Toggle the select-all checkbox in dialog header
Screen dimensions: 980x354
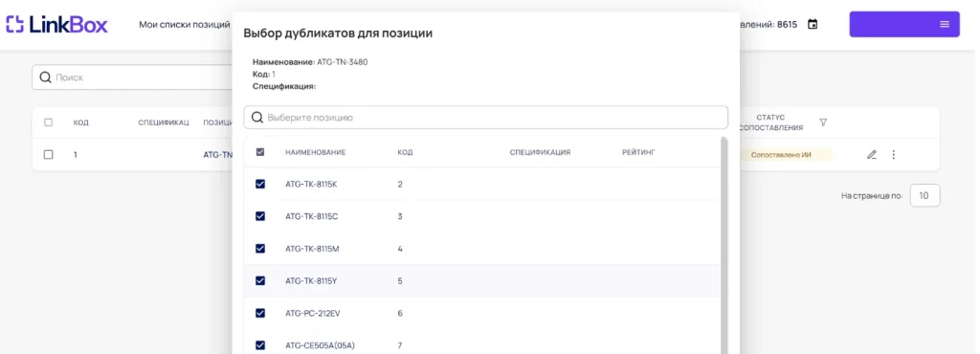coord(260,152)
